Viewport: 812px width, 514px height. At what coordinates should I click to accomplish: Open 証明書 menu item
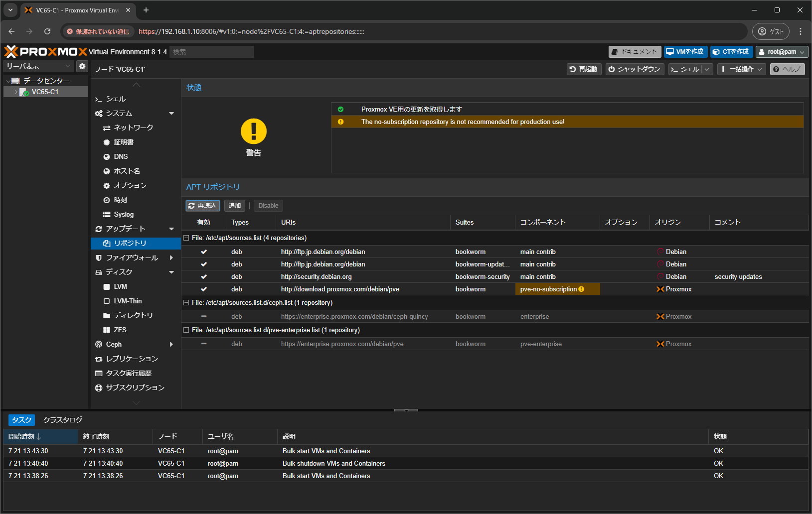tap(124, 142)
